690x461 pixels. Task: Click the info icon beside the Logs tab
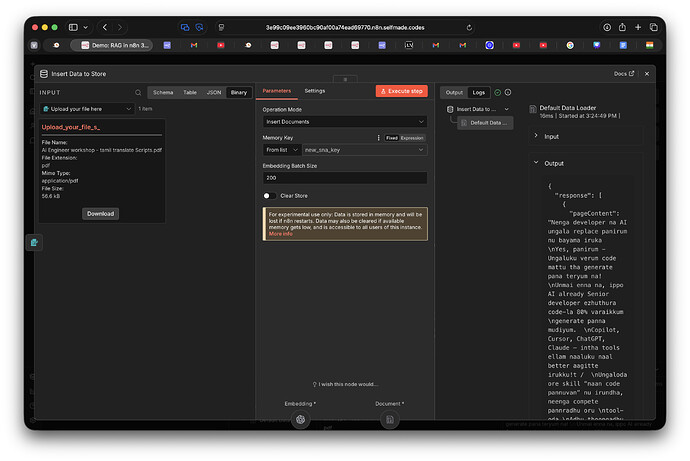click(508, 92)
